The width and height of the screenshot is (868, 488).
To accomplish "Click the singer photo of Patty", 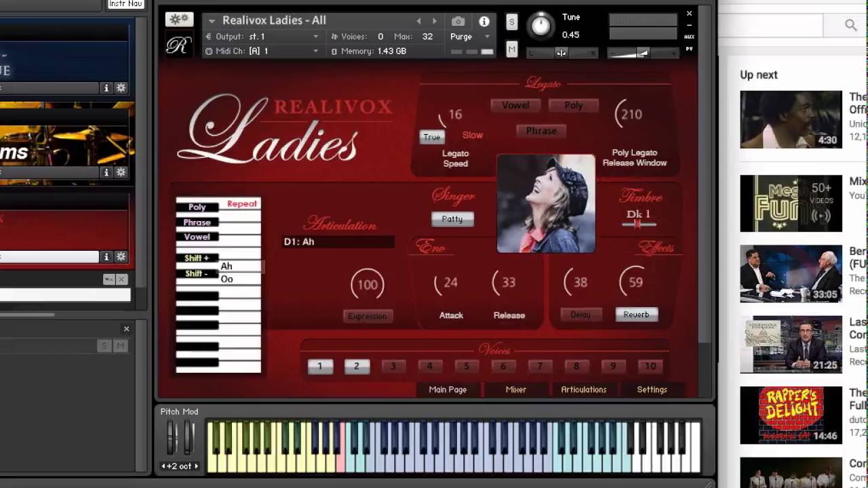I will 546,203.
